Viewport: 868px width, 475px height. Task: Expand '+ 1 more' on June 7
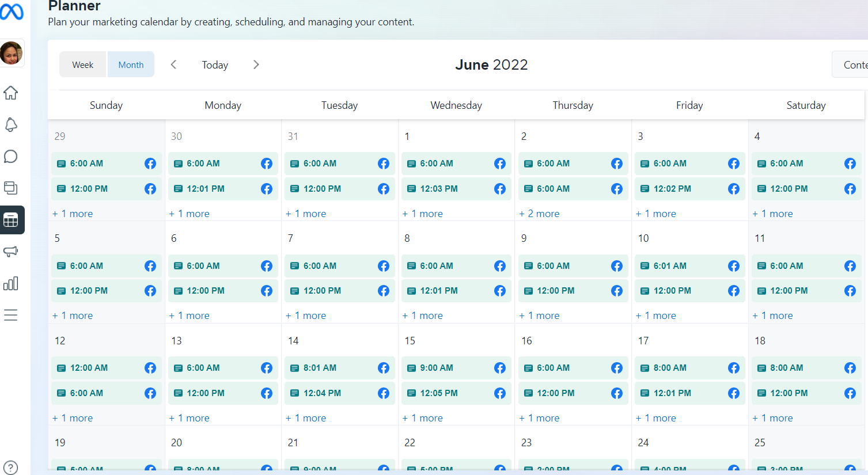click(306, 316)
